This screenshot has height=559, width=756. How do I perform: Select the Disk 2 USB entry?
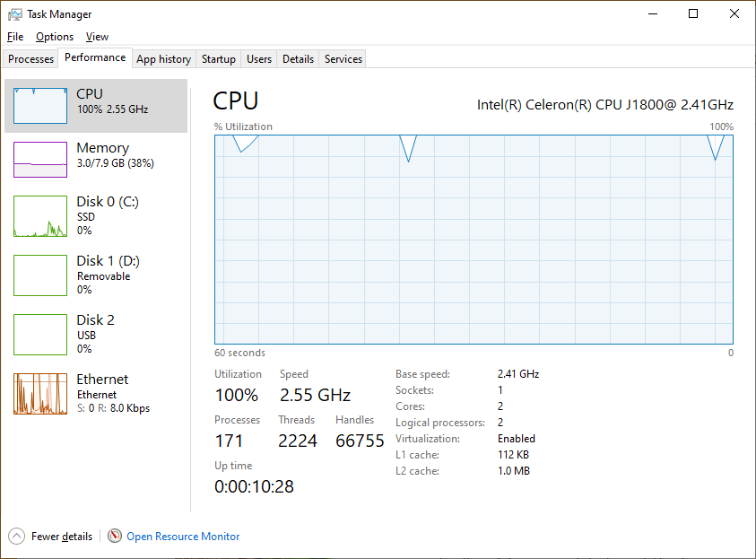[95, 335]
